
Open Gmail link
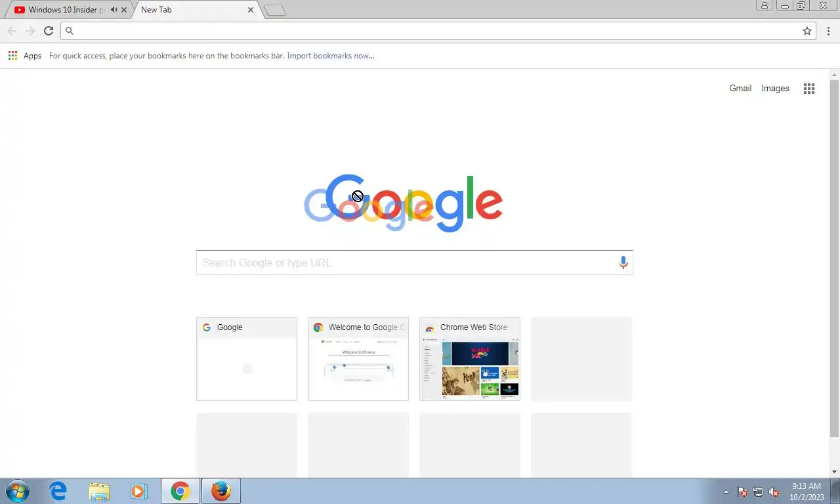(740, 88)
